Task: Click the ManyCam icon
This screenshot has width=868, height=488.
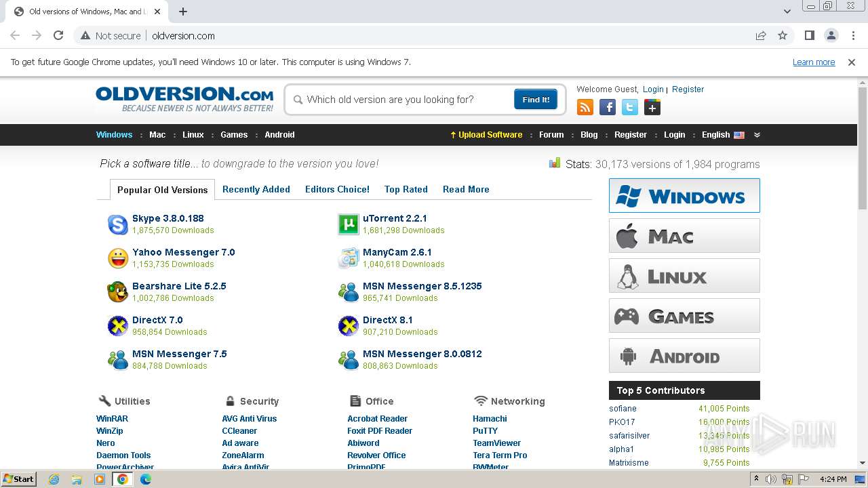Action: click(348, 258)
